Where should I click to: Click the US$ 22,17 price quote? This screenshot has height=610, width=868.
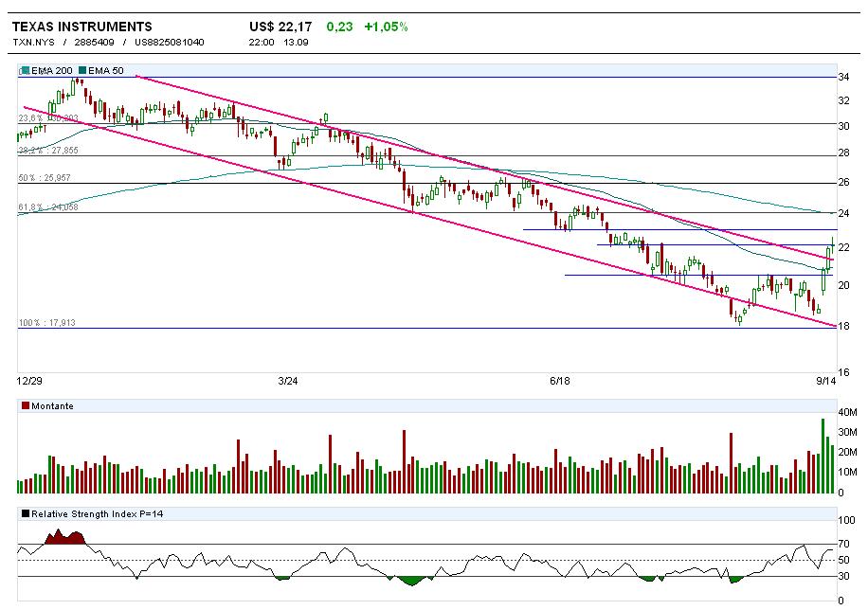click(x=280, y=27)
